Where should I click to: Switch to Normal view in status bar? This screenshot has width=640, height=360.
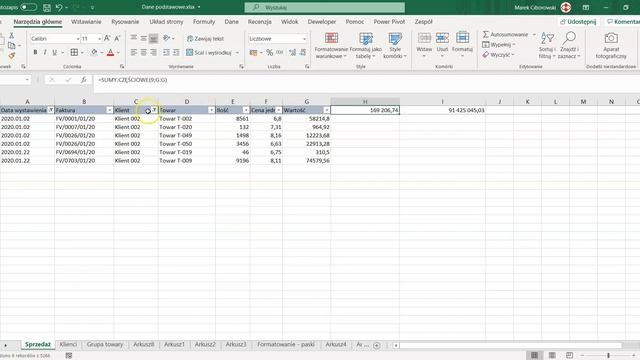tap(534, 356)
